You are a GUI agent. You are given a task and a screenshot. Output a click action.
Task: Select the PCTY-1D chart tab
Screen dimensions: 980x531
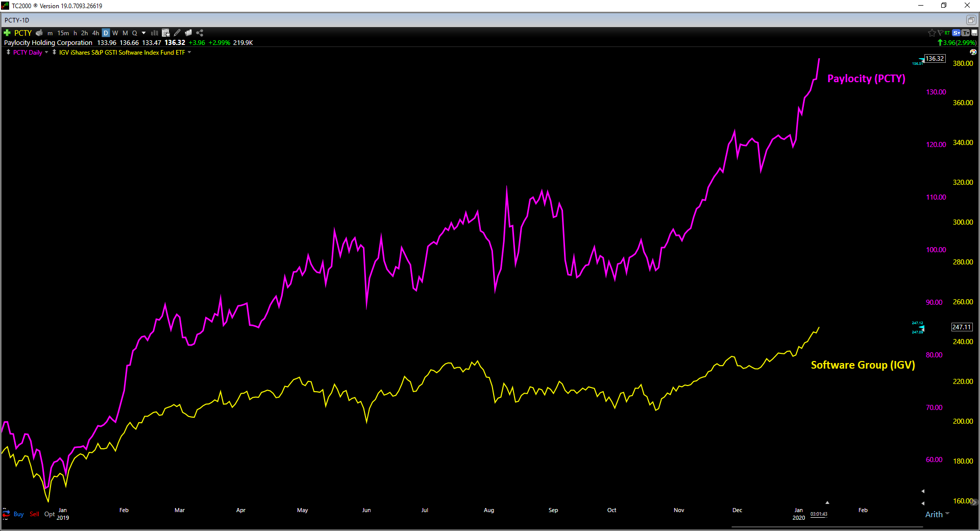coord(17,20)
